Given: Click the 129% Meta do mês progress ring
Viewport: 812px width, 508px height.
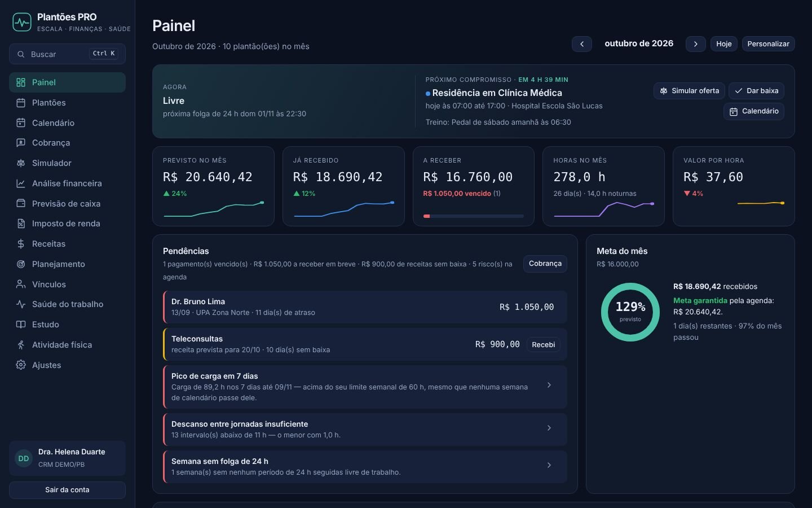Looking at the screenshot, I should (x=630, y=312).
